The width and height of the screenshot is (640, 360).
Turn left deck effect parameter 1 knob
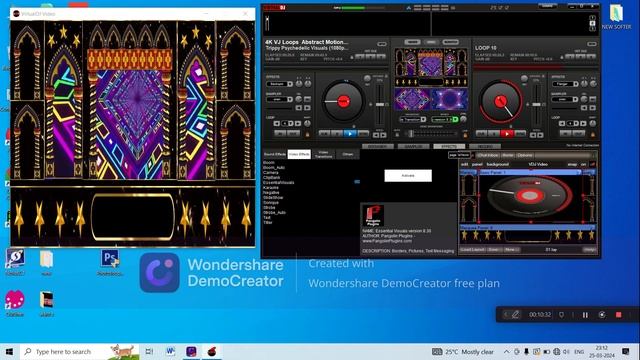(299, 84)
